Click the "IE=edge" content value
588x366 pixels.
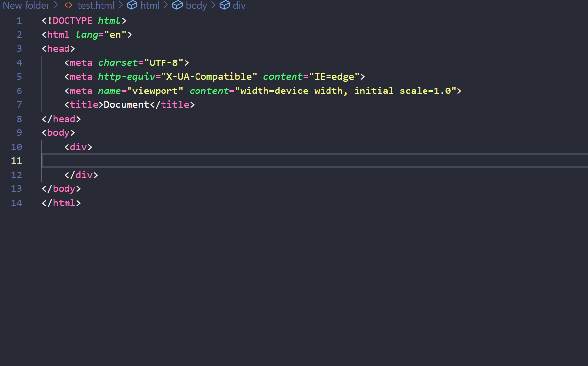[x=334, y=77]
